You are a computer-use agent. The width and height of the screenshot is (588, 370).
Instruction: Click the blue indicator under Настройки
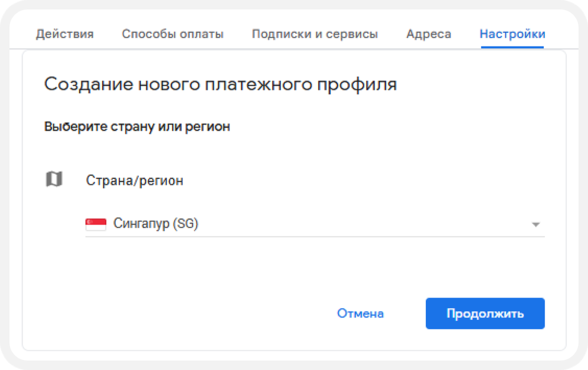coord(512,47)
